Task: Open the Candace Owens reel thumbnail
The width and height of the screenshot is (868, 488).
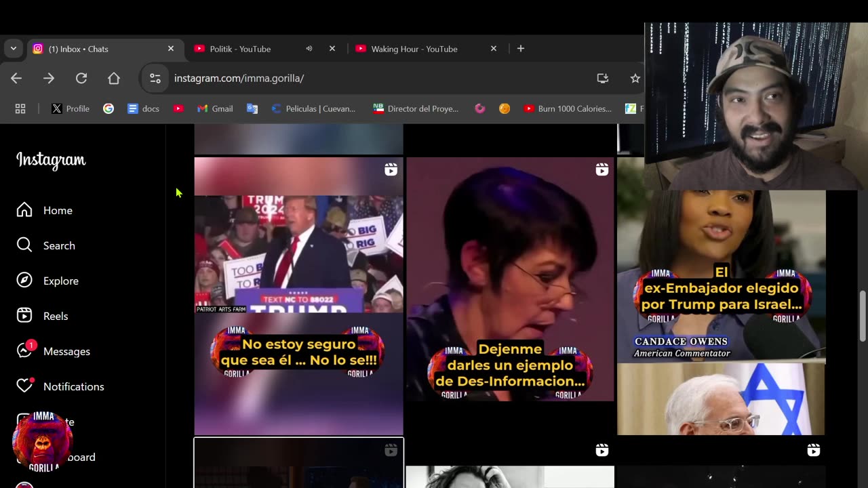Action: pyautogui.click(x=722, y=312)
